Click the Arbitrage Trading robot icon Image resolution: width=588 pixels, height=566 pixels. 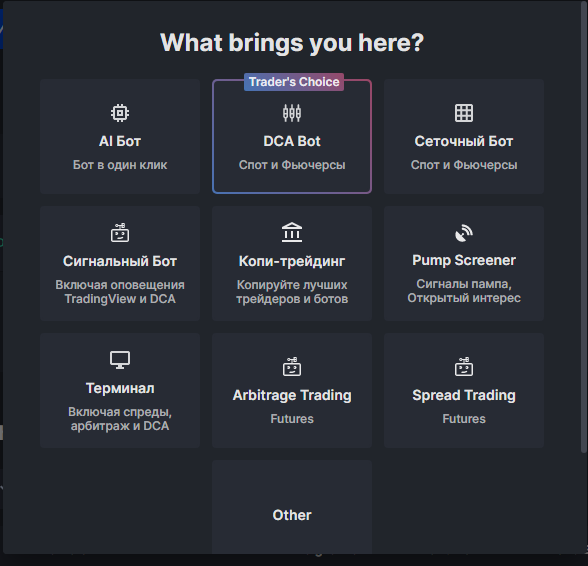292,366
